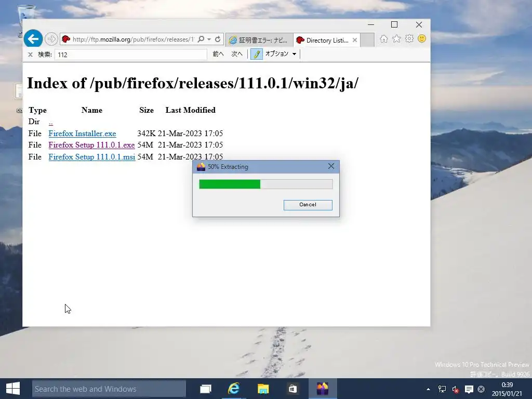
Task: Open the notifications tray icon
Action: click(469, 389)
